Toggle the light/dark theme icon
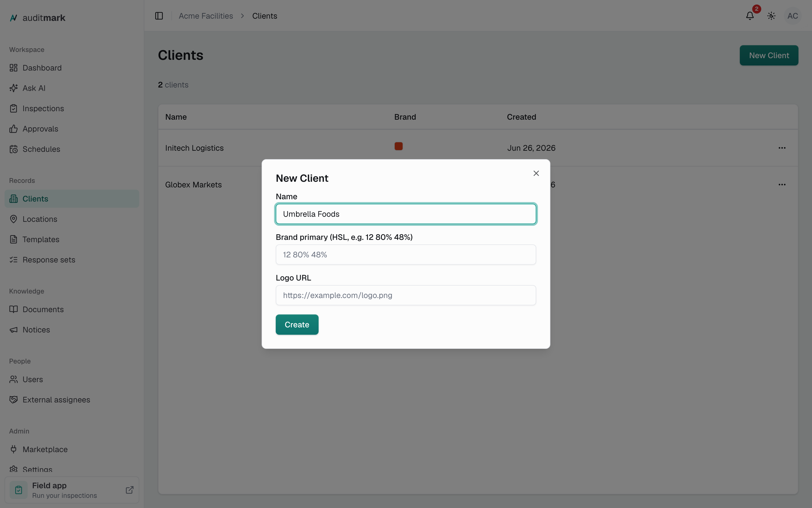812x508 pixels. (771, 16)
